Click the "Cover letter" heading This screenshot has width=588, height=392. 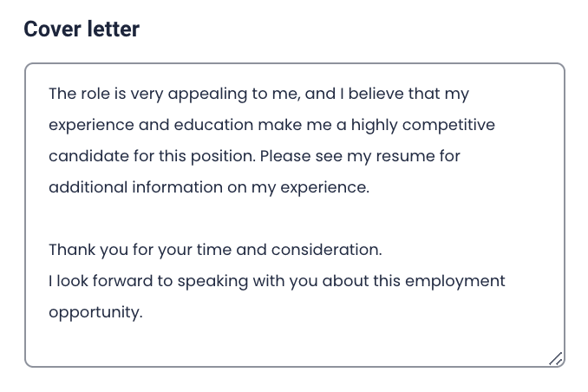point(82,29)
